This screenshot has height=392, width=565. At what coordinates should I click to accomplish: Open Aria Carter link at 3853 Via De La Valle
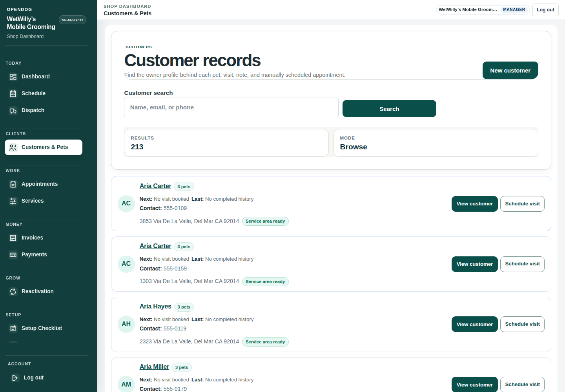pos(155,186)
